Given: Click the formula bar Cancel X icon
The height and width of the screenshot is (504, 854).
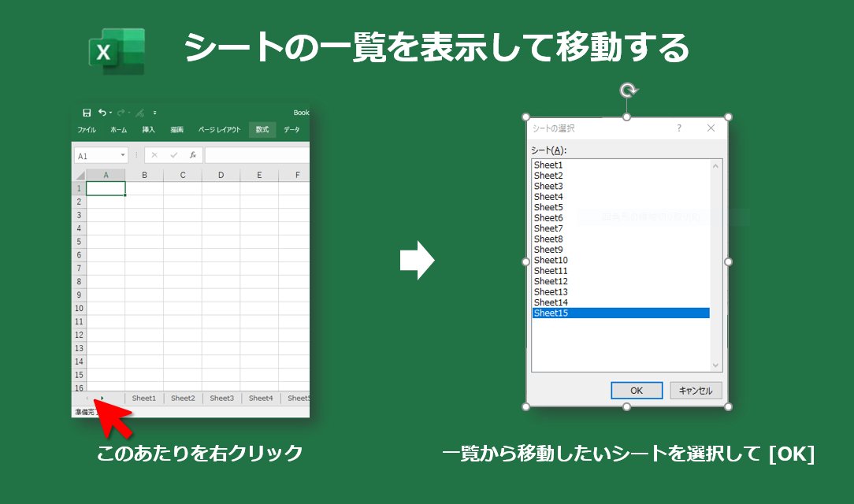Looking at the screenshot, I should point(154,156).
